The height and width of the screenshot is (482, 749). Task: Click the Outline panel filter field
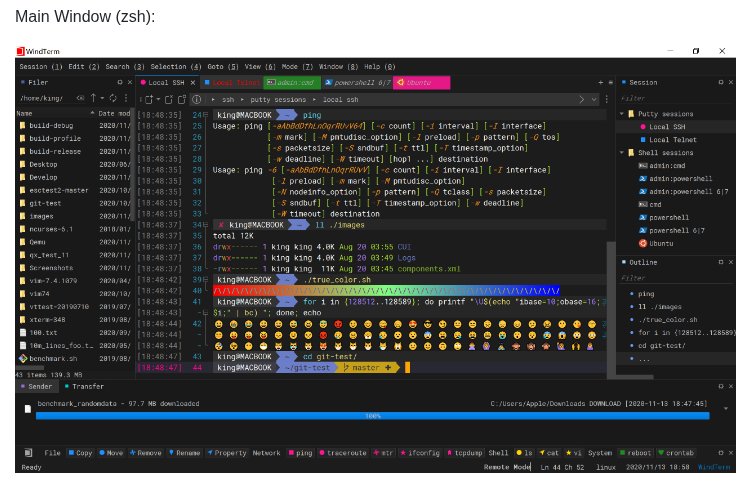pyautogui.click(x=674, y=278)
